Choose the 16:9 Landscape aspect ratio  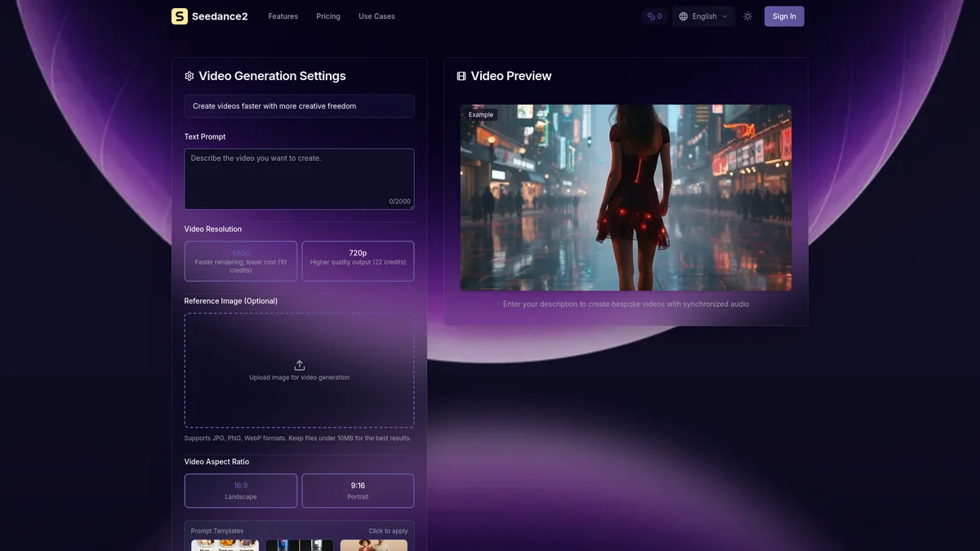[241, 491]
